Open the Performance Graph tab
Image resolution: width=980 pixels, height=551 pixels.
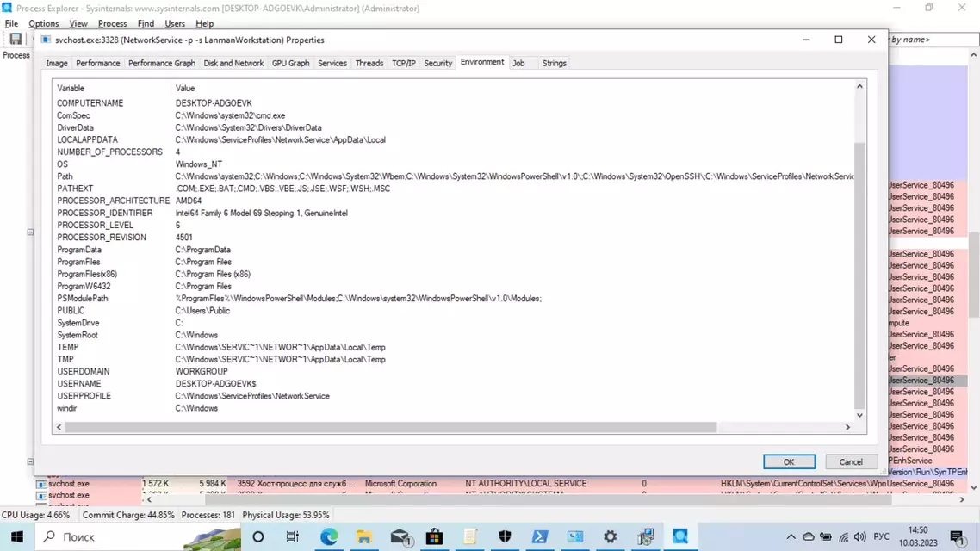(162, 63)
